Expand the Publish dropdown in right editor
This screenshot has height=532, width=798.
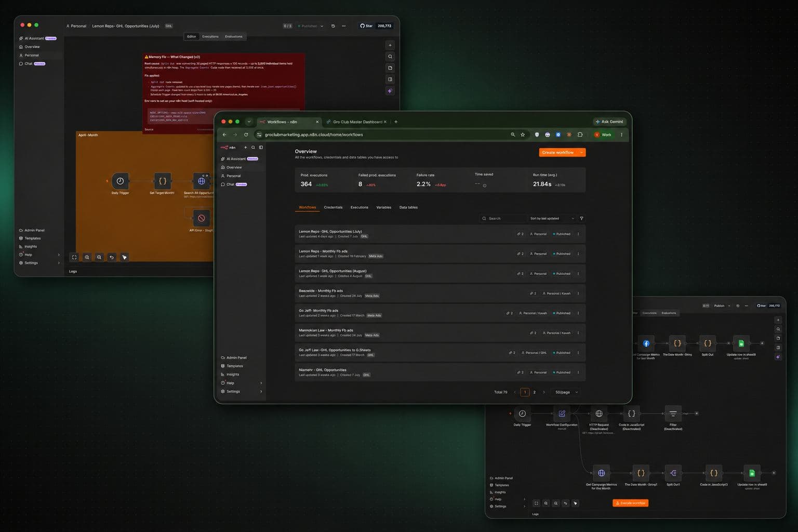tap(729, 305)
